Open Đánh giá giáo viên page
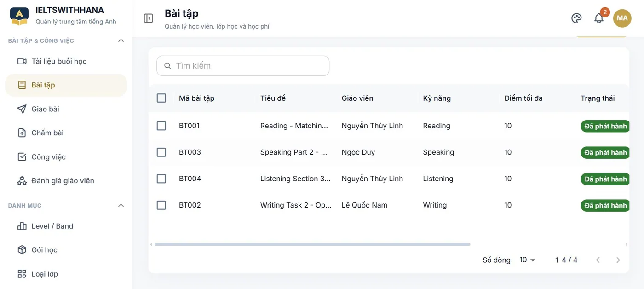 point(66,181)
